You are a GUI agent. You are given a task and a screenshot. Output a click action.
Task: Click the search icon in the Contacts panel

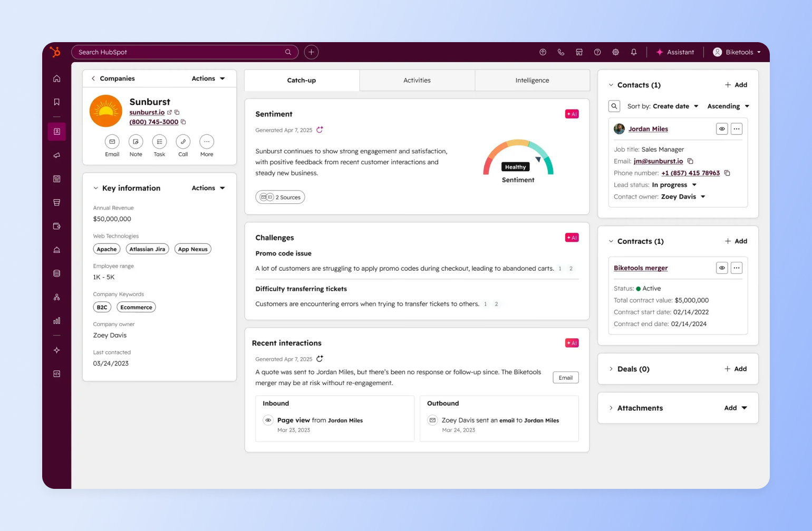coord(614,106)
